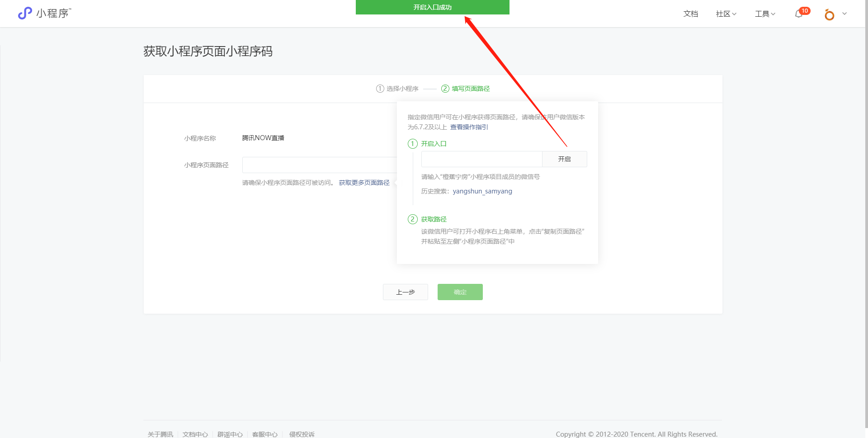The image size is (868, 438).
Task: Click the 获取小程序页面小程序码 page heading
Action: (208, 51)
